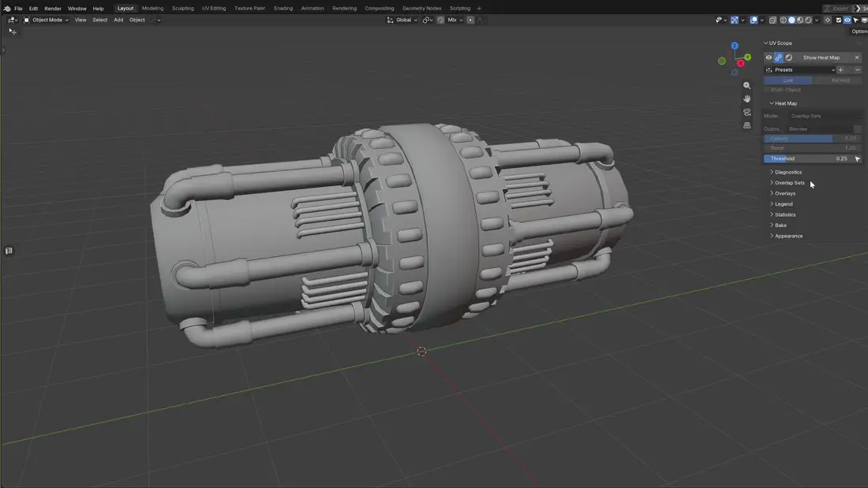This screenshot has height=488, width=868.
Task: Add a new preset with plus icon
Action: coord(840,69)
